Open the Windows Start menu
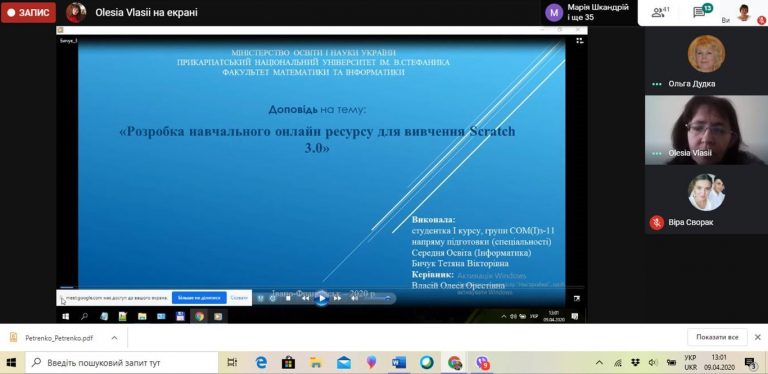 click(11, 363)
